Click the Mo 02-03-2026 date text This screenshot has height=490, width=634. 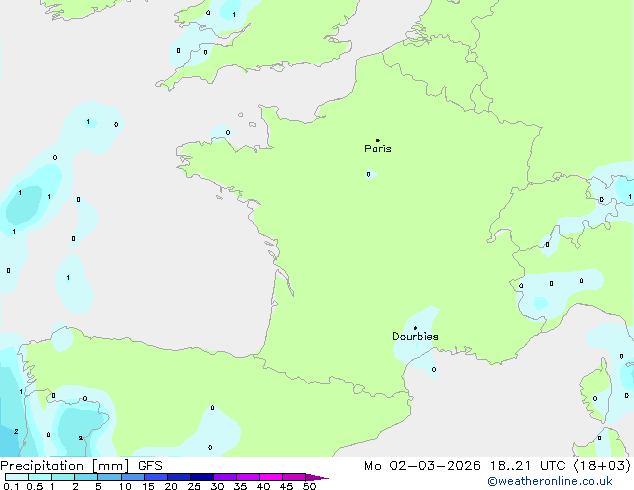coord(422,466)
